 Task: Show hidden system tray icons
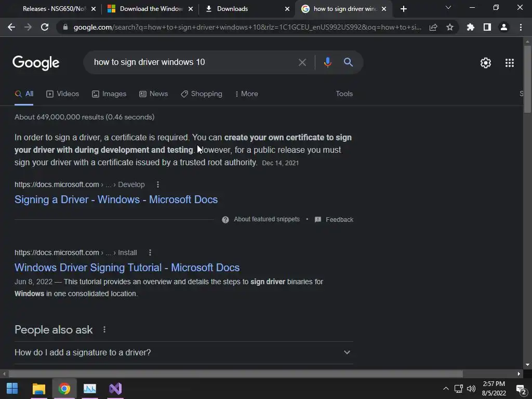(x=446, y=389)
